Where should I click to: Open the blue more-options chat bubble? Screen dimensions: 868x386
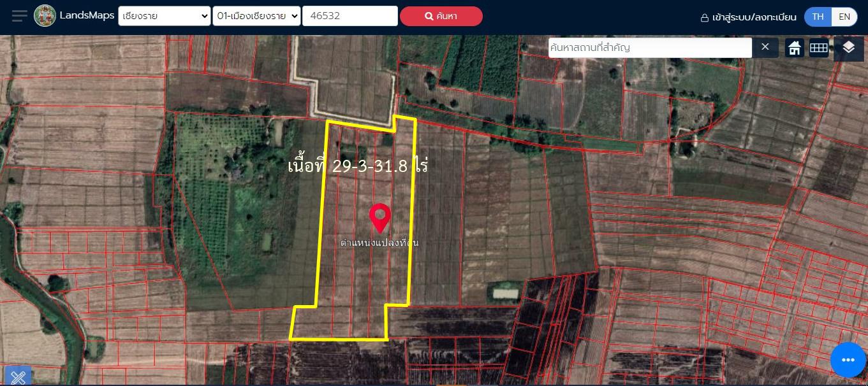coord(848,360)
